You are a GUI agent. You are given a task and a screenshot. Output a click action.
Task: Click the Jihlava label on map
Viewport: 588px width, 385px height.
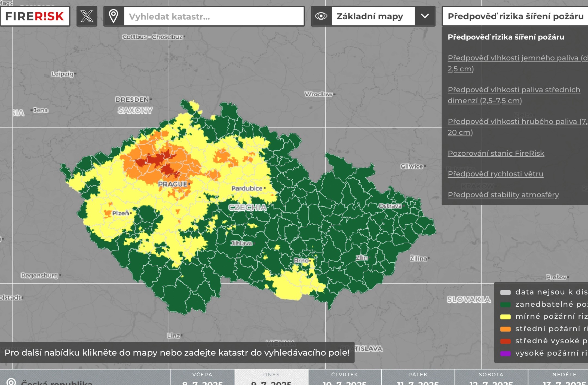[x=241, y=243]
